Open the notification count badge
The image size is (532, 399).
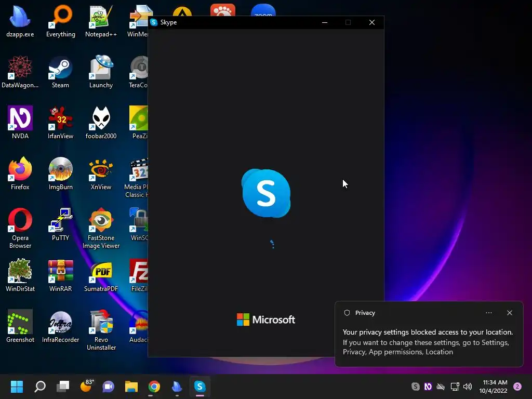tap(517, 387)
